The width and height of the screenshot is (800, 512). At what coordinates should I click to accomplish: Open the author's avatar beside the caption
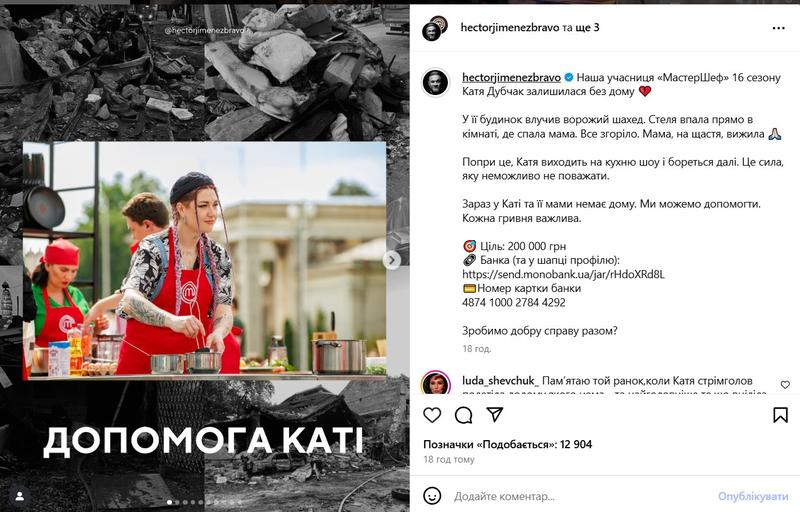coord(435,82)
